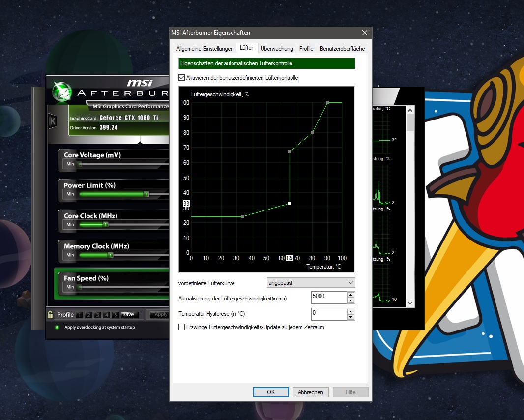Increase Temperatur Hysterese with up arrow

click(350, 312)
